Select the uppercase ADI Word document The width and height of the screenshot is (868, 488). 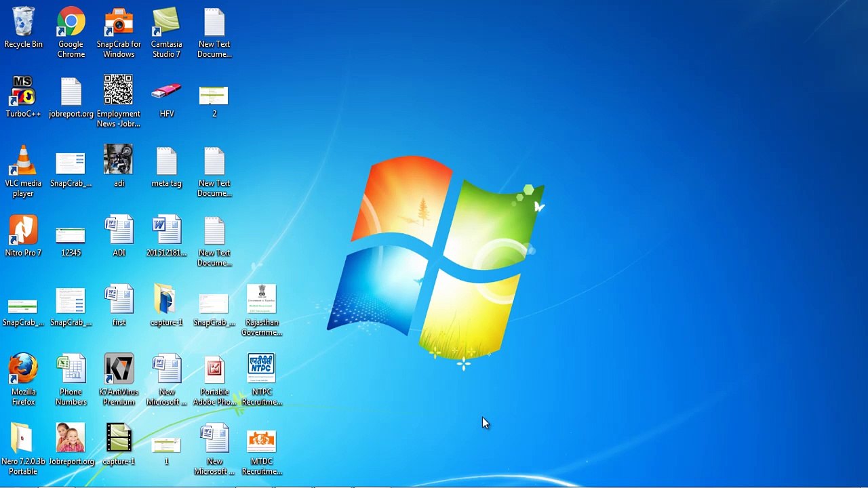(x=119, y=236)
